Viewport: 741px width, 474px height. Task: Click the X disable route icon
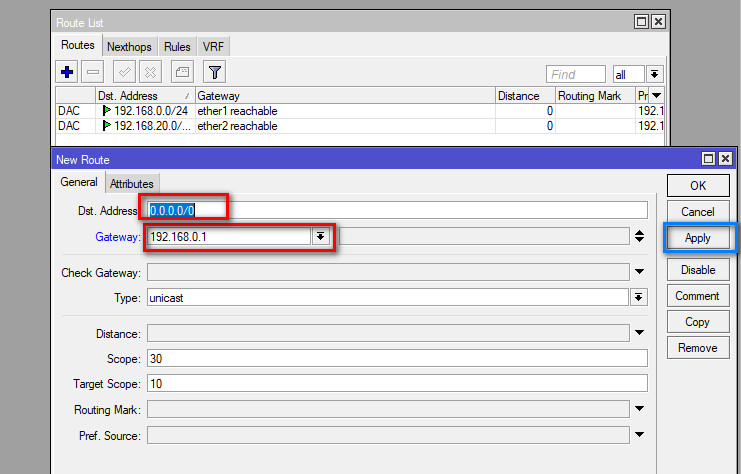click(150, 72)
